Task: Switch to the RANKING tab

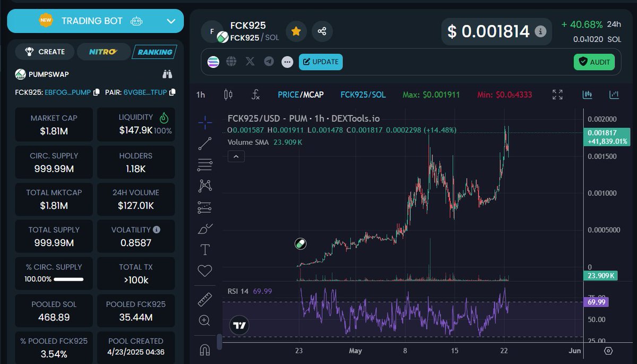Action: 154,51
